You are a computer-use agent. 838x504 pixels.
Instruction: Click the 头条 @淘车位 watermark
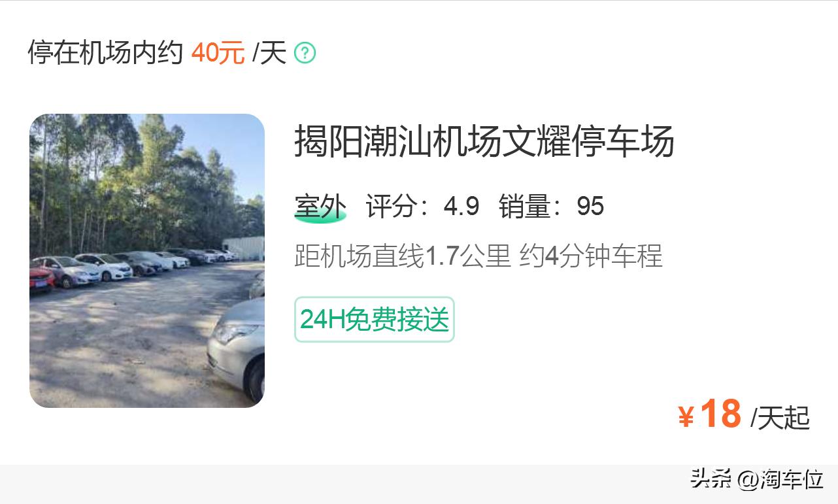click(756, 480)
